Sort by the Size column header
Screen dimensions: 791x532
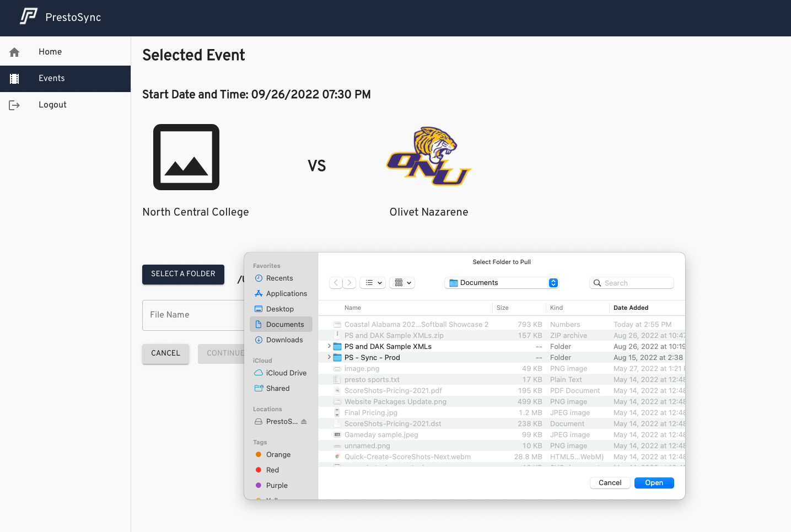tap(503, 308)
